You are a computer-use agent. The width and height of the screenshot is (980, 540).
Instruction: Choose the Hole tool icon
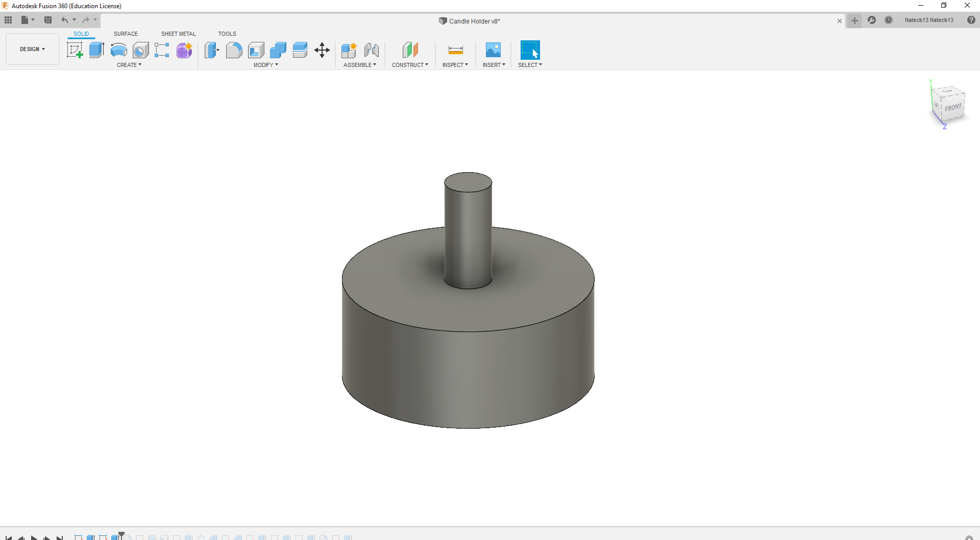coord(140,50)
